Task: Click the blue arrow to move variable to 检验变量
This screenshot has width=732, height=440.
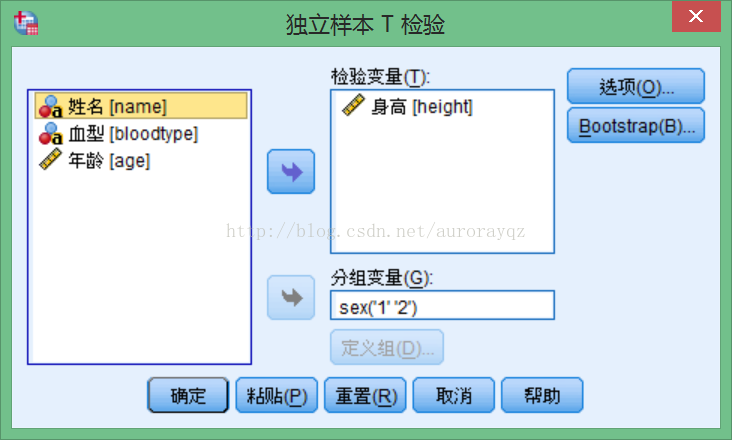Action: (291, 171)
